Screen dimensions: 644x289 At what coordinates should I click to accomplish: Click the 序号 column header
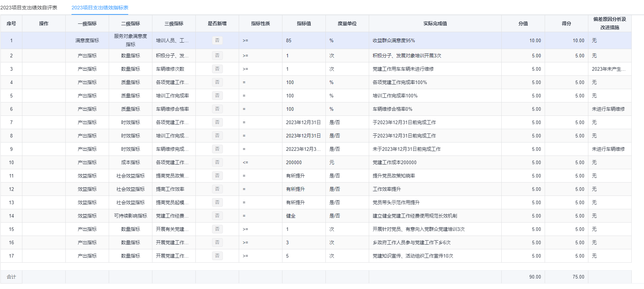(11, 23)
